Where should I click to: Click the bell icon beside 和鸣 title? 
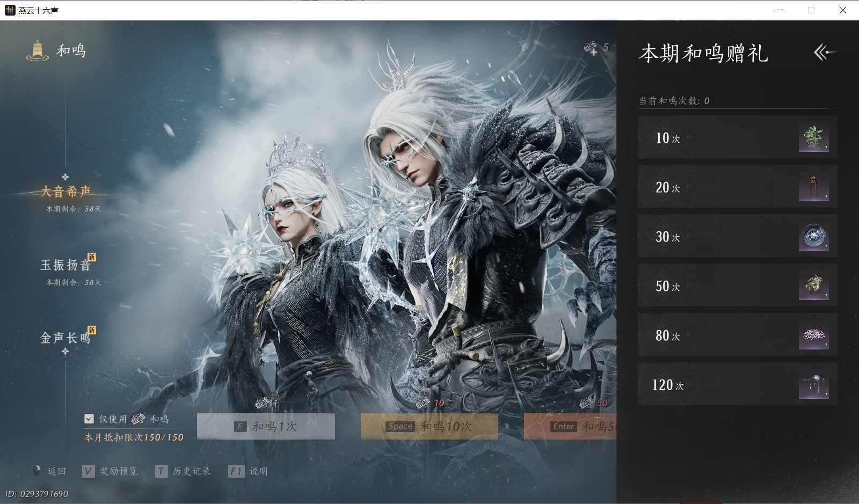37,50
